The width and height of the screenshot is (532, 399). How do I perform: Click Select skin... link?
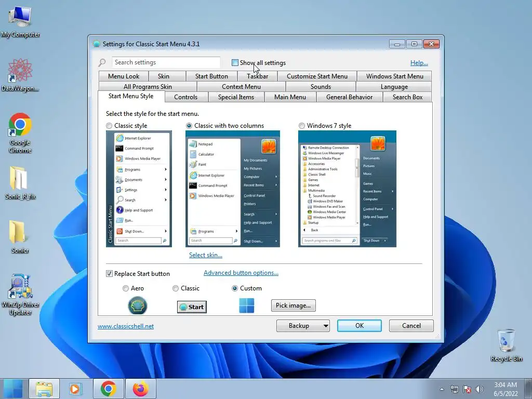tap(206, 255)
